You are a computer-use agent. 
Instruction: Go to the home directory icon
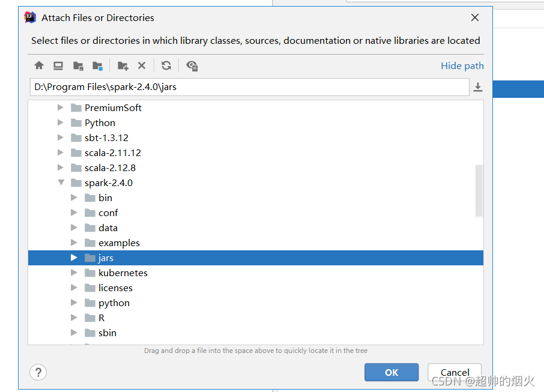[39, 65]
